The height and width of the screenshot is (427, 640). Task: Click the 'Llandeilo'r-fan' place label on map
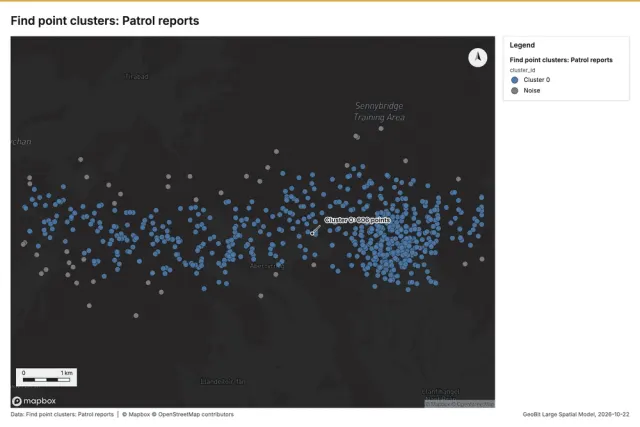tap(223, 382)
